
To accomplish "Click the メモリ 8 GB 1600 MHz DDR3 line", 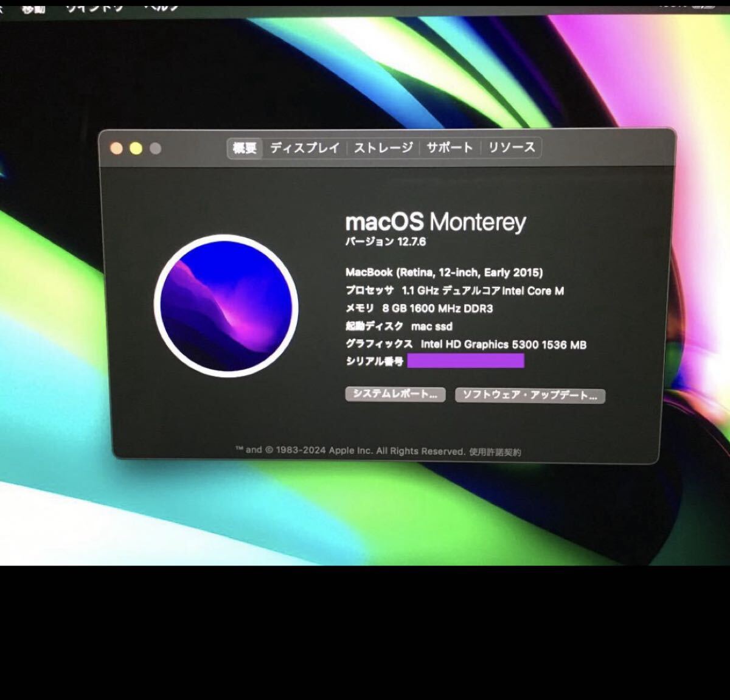I will pos(419,308).
